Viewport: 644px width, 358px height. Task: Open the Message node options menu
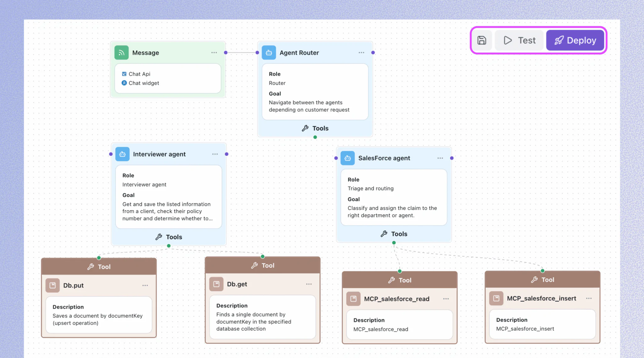click(x=214, y=53)
